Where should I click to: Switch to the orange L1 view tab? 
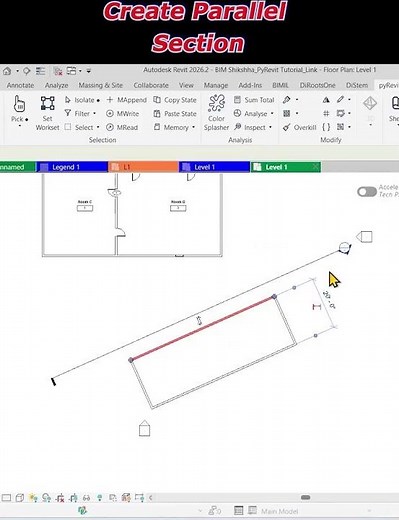click(x=143, y=167)
